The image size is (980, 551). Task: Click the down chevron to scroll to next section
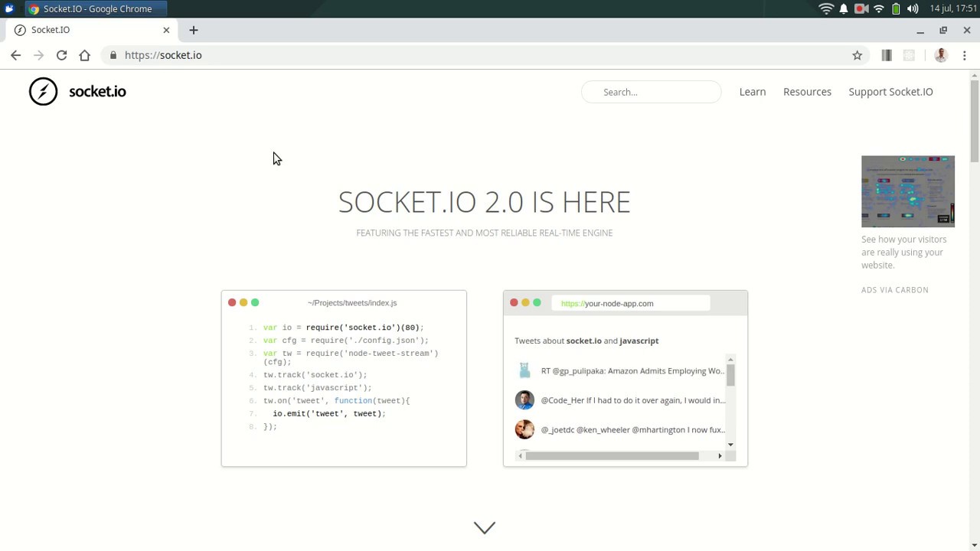[x=485, y=527]
